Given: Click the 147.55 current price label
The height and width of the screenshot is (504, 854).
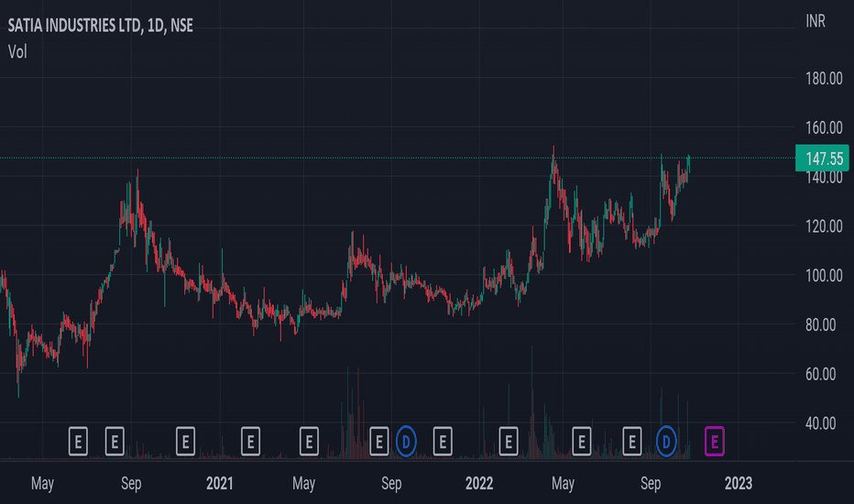Looking at the screenshot, I should (x=822, y=159).
